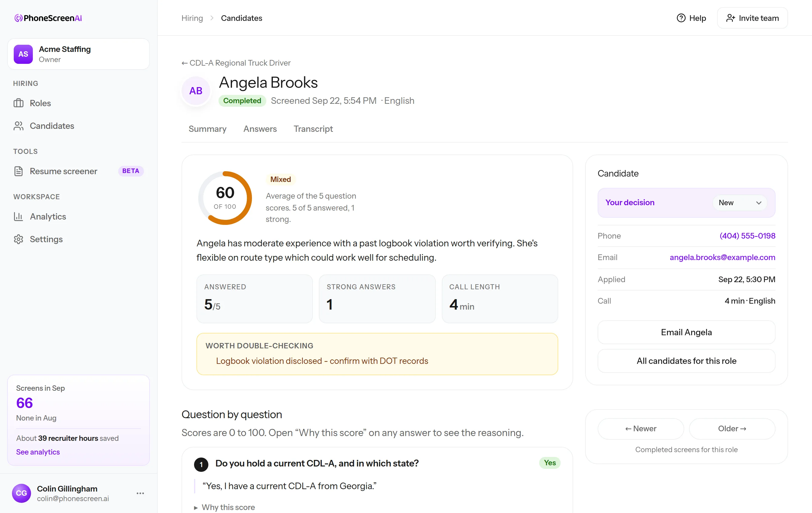Go to the Newer screen
The image size is (812, 513).
click(x=641, y=429)
